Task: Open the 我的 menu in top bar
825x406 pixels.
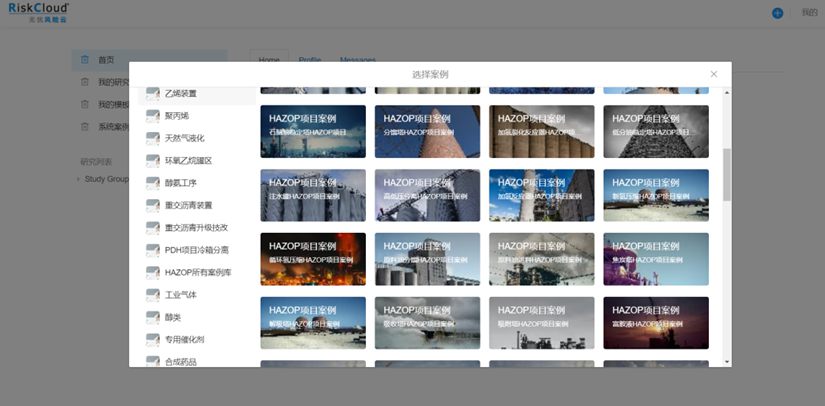Action: pos(809,13)
